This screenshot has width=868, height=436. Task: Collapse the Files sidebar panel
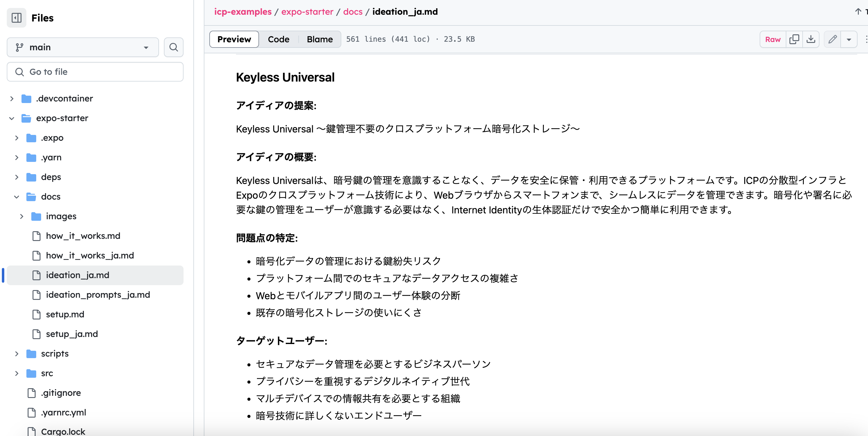click(16, 17)
